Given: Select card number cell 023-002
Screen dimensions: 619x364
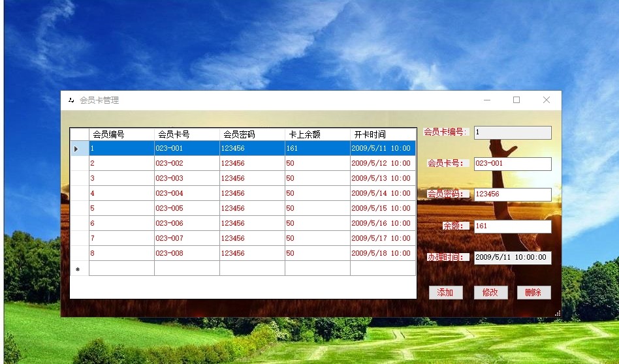Looking at the screenshot, I should coord(187,163).
